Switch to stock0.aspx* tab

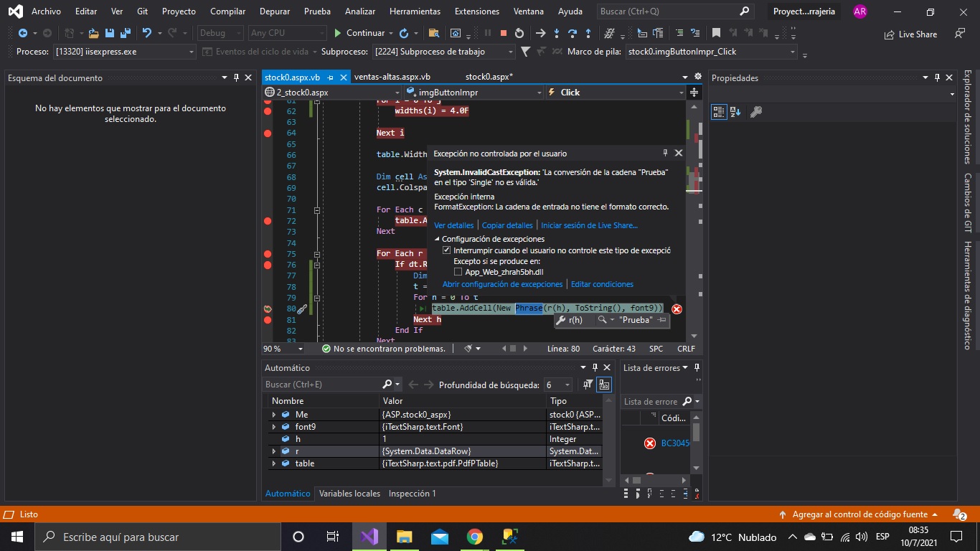[x=489, y=77]
